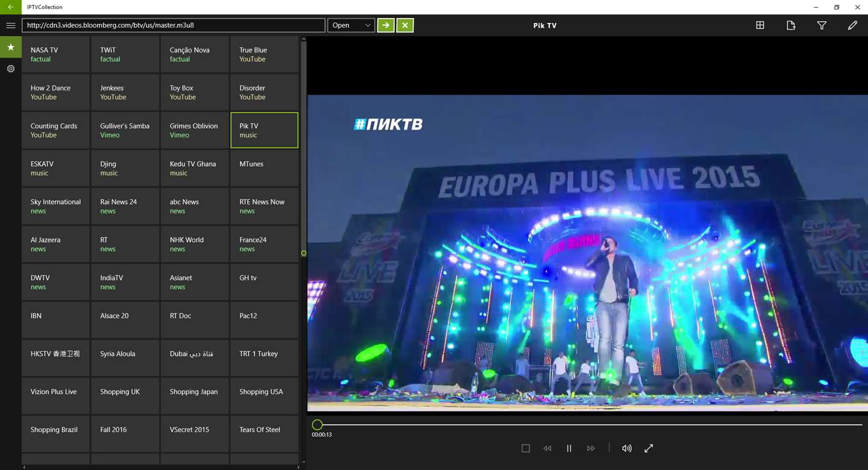This screenshot has width=868, height=470.
Task: Open the France24 channel
Action: [x=265, y=244]
